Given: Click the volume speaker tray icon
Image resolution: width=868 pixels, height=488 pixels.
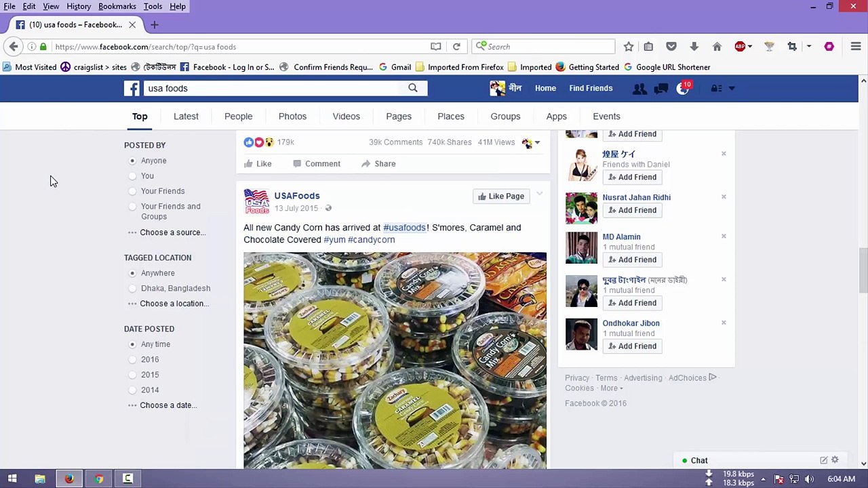Looking at the screenshot, I should (809, 479).
